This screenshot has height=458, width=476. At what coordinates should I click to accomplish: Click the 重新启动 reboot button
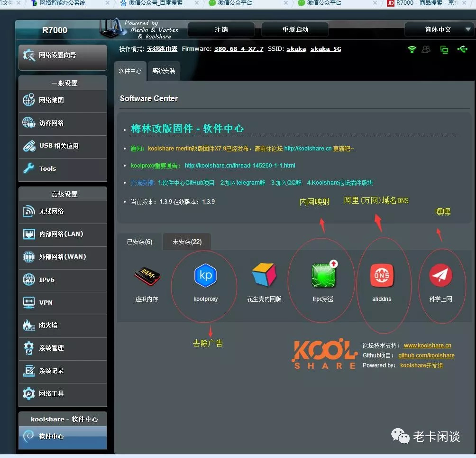click(295, 30)
